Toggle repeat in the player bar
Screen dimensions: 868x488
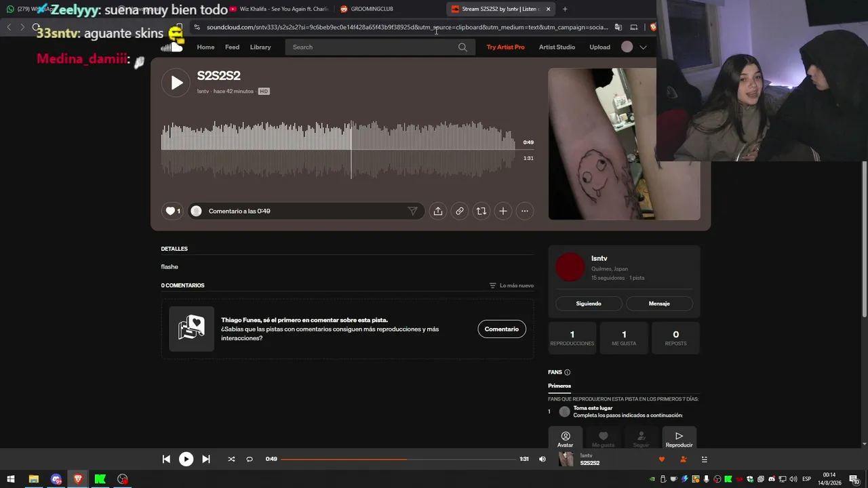click(250, 459)
